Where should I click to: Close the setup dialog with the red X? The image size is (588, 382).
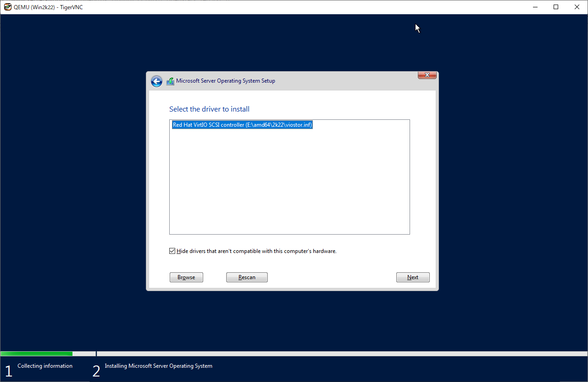(427, 75)
